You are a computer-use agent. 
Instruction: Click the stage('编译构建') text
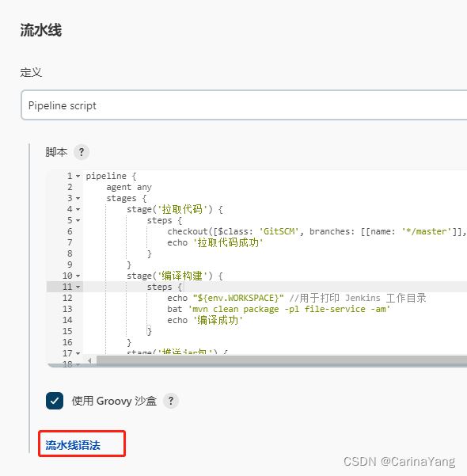[x=169, y=276]
